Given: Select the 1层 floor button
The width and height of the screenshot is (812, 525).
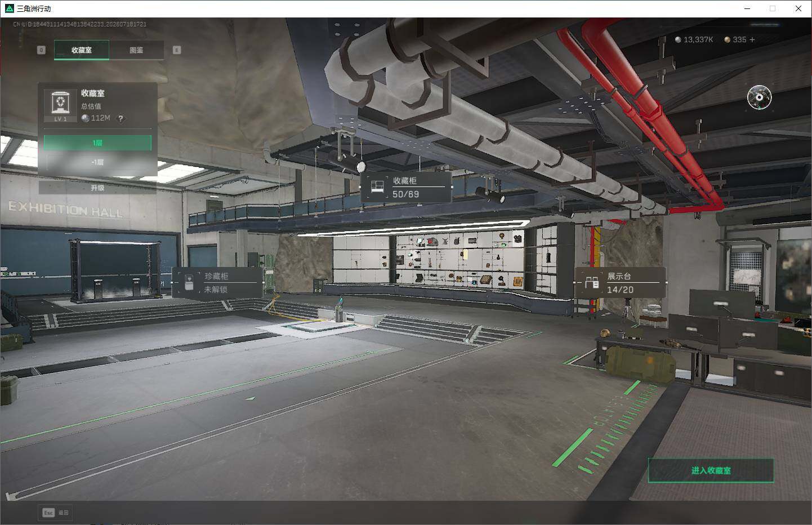Looking at the screenshot, I should (x=97, y=143).
